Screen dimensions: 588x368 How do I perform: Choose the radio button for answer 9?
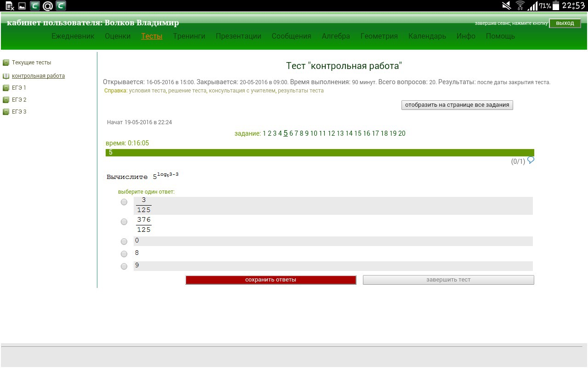pyautogui.click(x=124, y=266)
